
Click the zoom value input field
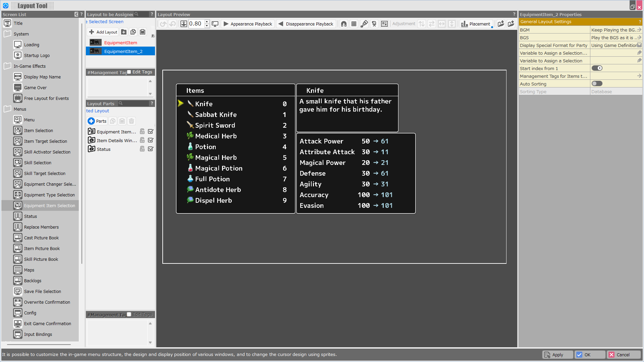coord(196,24)
